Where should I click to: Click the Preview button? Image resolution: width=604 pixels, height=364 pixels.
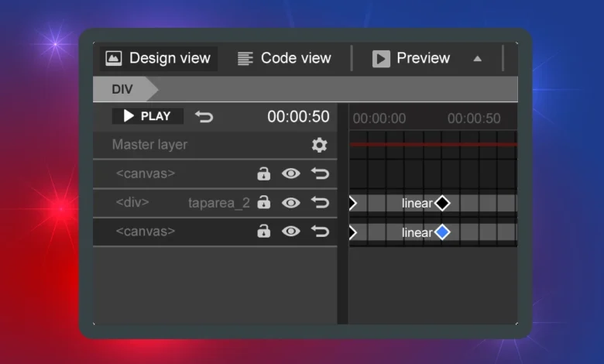(x=411, y=58)
